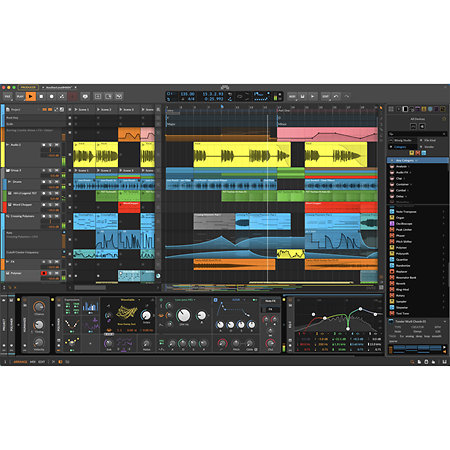Click the Wavetable display in Polymer device
The image size is (450, 450).
point(127,313)
